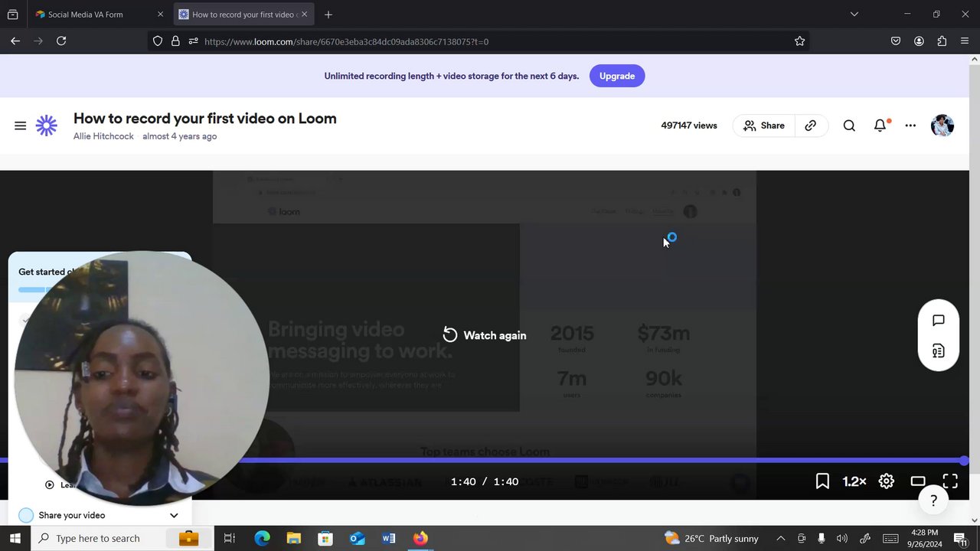The image size is (980, 551).
Task: Open Word from taskbar
Action: 389,538
